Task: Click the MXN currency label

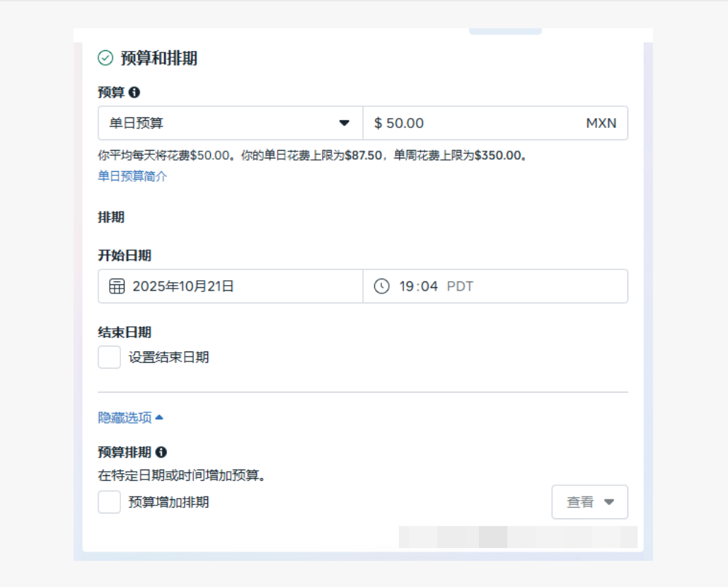Action: [601, 123]
